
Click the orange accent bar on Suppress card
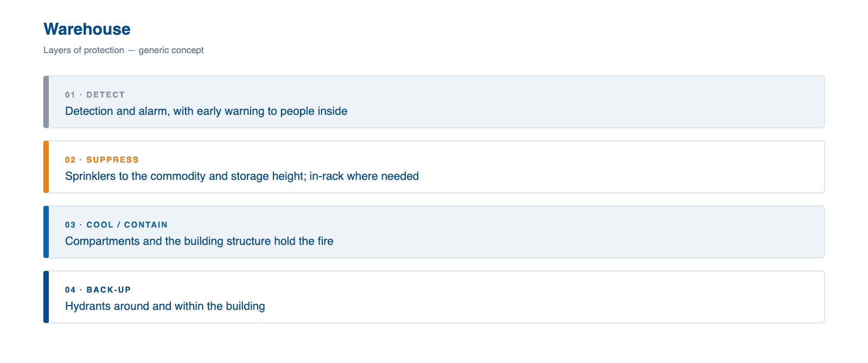[46, 167]
